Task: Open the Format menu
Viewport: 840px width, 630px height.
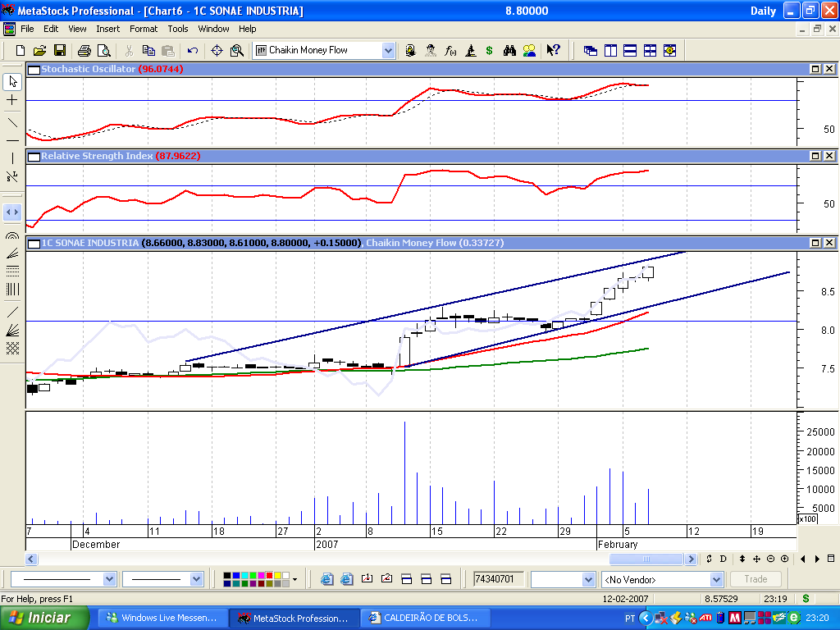Action: (x=143, y=29)
